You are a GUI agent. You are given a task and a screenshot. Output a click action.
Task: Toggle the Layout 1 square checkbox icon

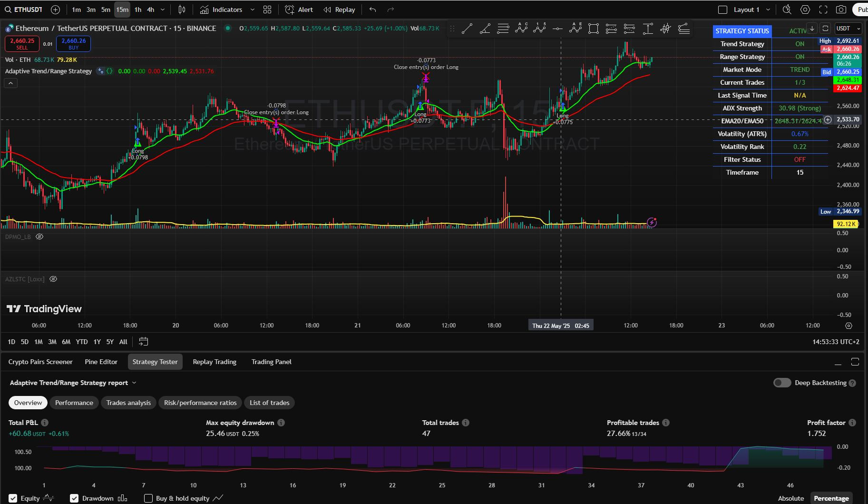pos(722,10)
